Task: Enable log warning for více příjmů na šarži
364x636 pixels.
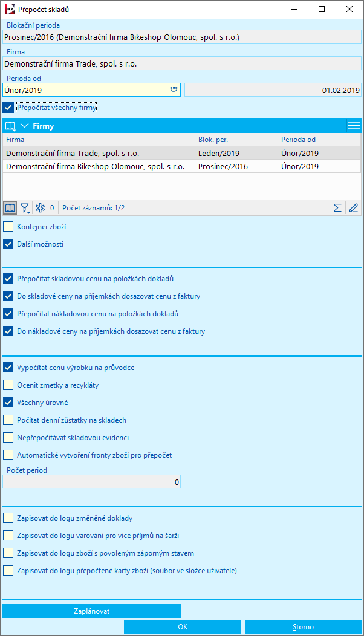Action: 8,536
